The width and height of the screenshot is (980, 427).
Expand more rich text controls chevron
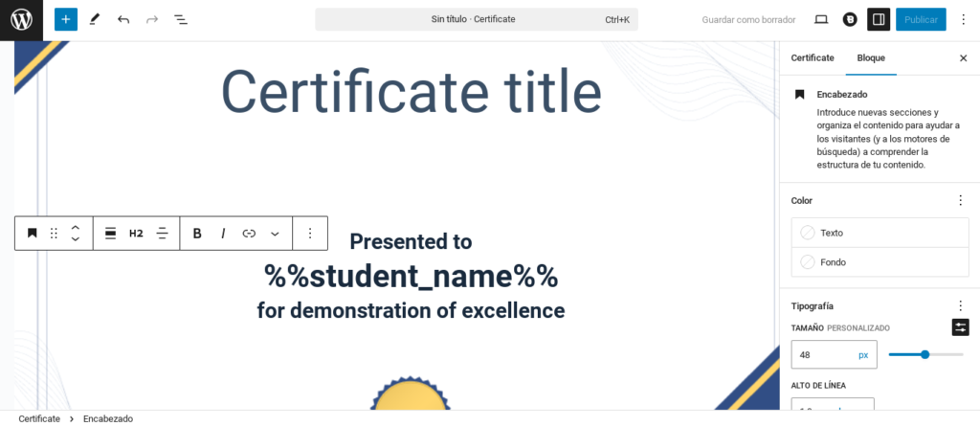point(275,234)
